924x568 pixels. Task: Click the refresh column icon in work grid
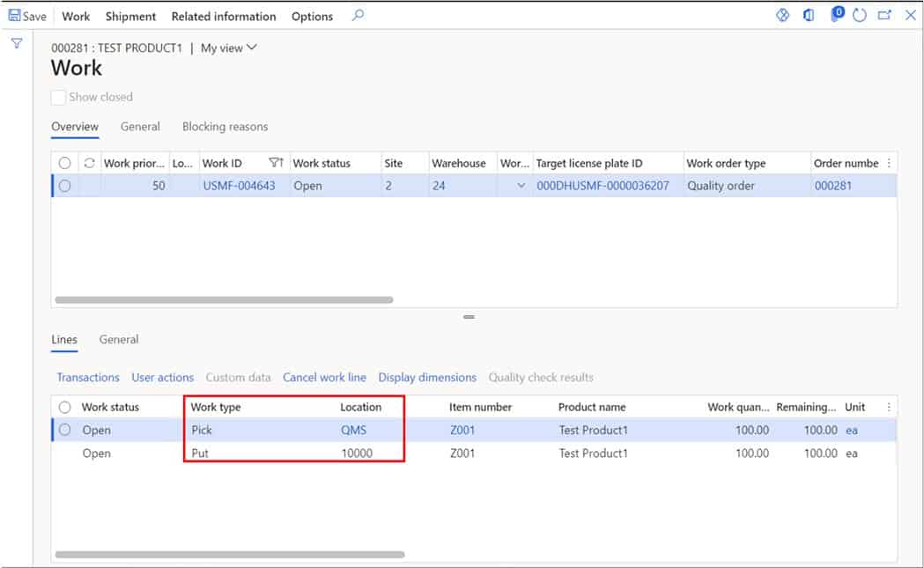point(89,163)
